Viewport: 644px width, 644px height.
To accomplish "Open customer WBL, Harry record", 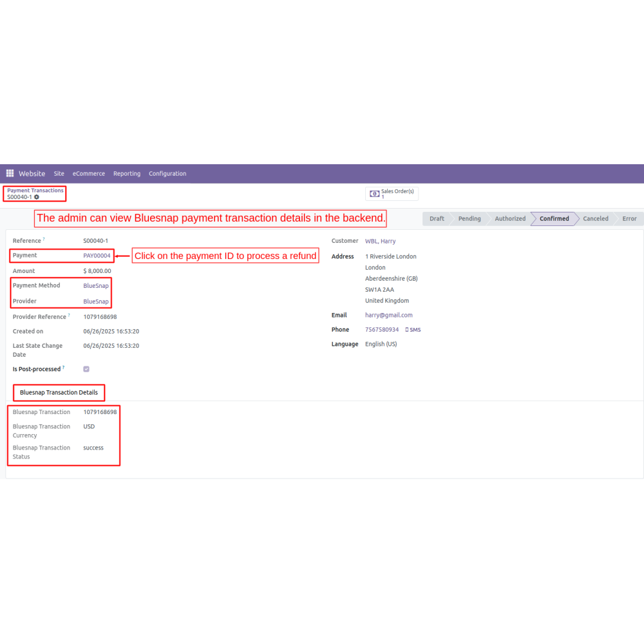I will [x=380, y=241].
